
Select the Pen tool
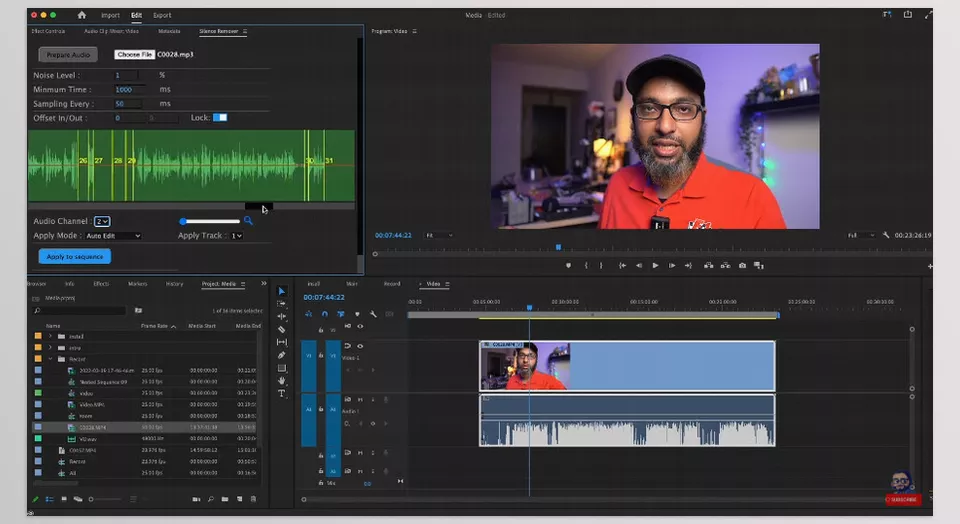282,355
